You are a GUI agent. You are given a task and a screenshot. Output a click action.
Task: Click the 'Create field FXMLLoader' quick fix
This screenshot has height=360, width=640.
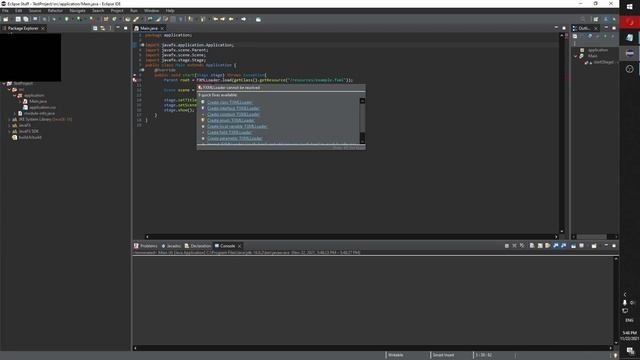click(x=229, y=132)
